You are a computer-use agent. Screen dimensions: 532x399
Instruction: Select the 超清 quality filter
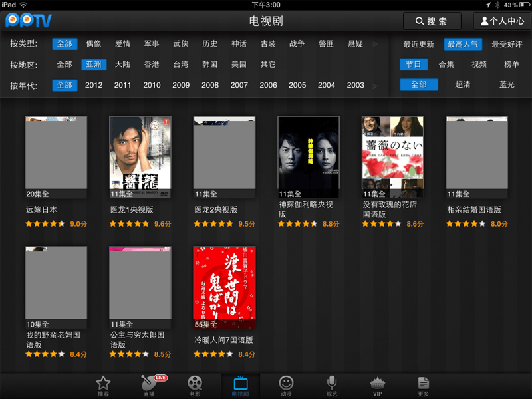(x=463, y=85)
